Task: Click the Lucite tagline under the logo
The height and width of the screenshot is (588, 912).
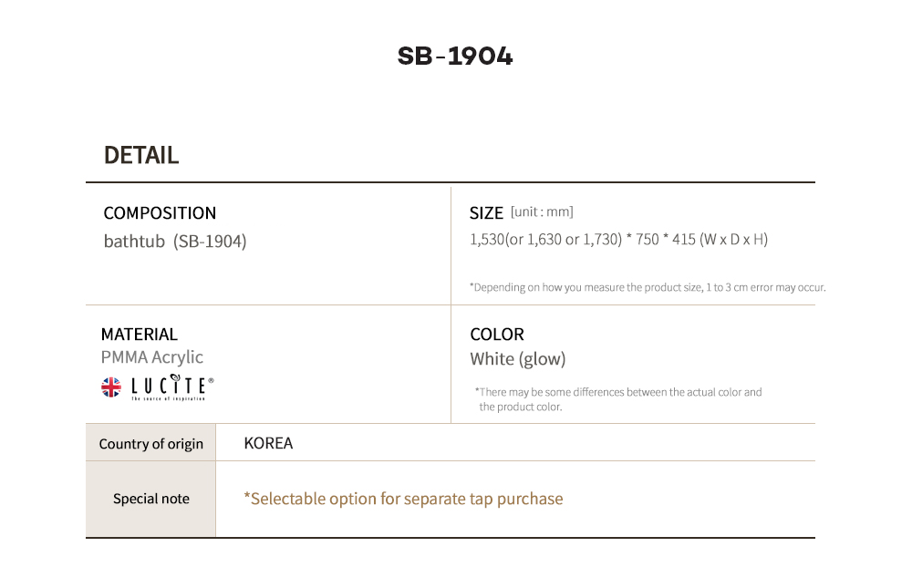Action: tap(168, 398)
